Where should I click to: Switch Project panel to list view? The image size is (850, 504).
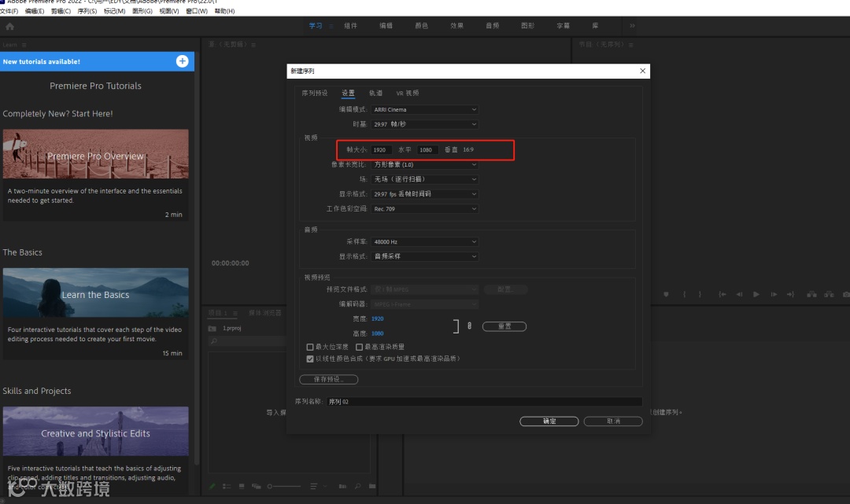(227, 486)
